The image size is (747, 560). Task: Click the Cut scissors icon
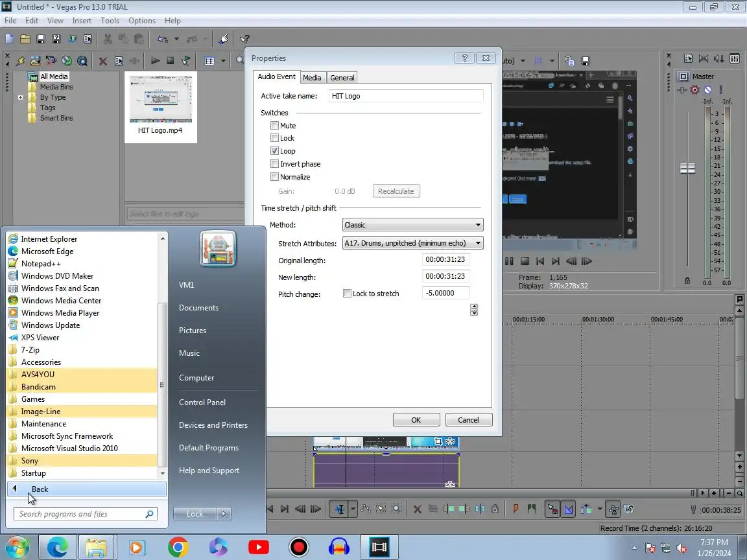point(108,39)
